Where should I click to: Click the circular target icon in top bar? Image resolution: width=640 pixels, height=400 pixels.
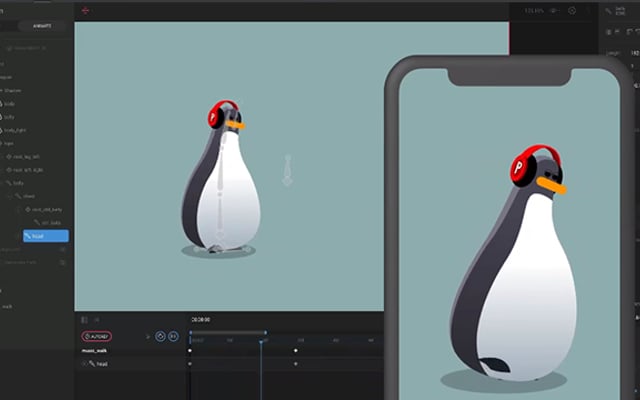[x=571, y=11]
